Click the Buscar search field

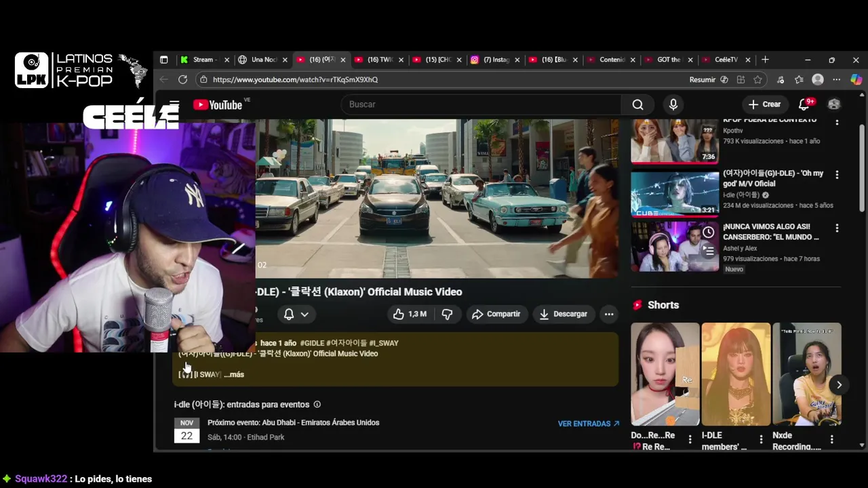pyautogui.click(x=481, y=104)
